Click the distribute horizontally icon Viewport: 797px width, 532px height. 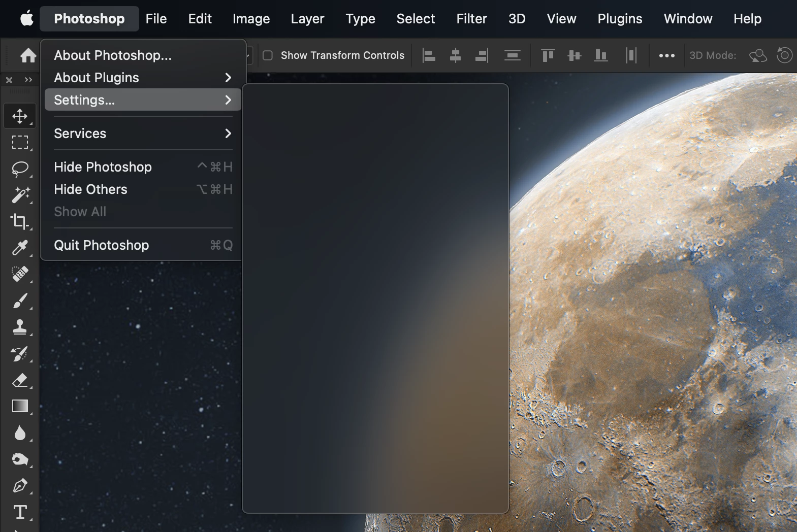coord(631,55)
